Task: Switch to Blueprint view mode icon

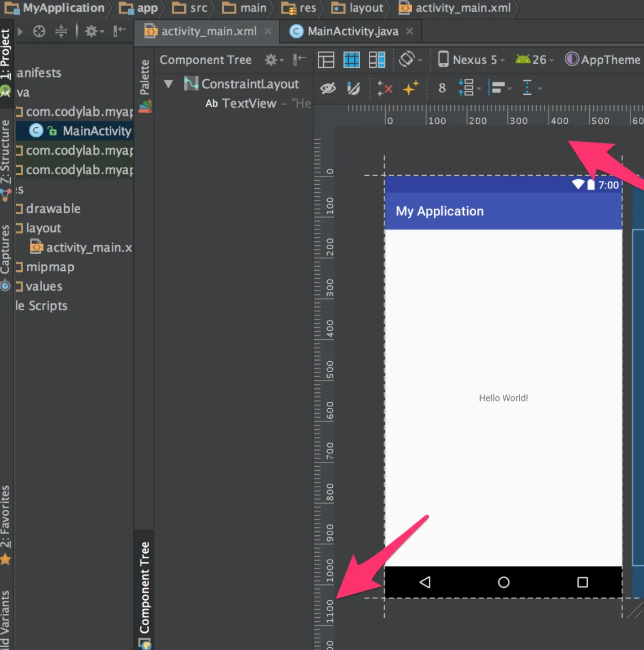Action: click(x=351, y=59)
